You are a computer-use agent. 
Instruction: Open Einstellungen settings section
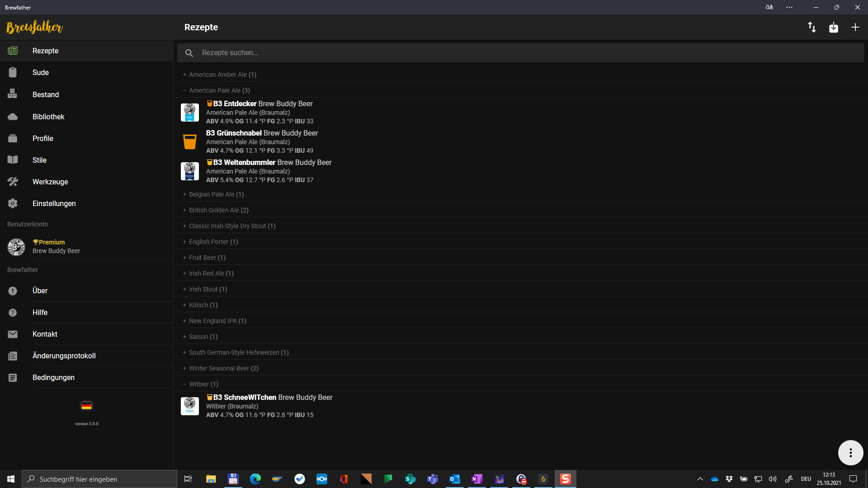click(54, 203)
